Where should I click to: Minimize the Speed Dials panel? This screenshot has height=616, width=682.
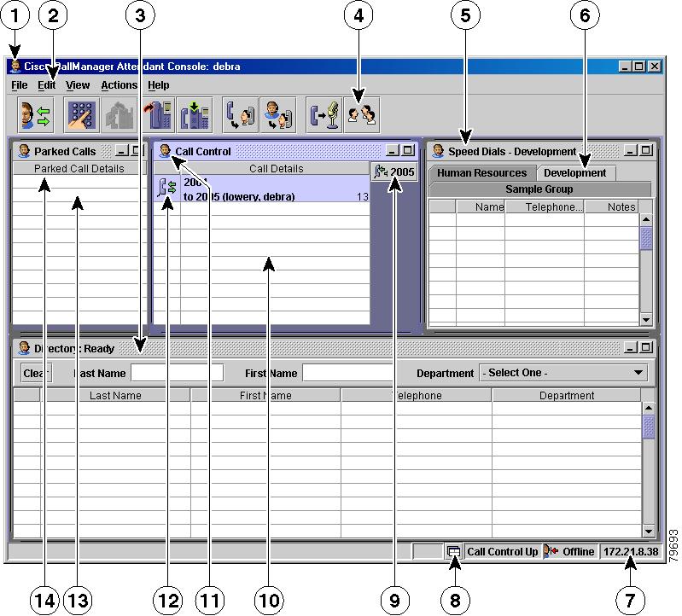tap(631, 150)
